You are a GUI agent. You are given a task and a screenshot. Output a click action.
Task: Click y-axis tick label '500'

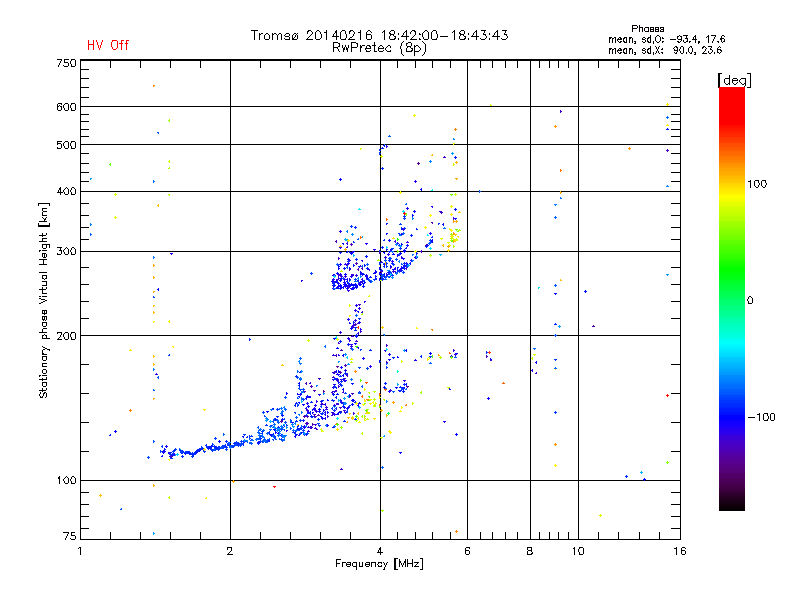click(66, 145)
